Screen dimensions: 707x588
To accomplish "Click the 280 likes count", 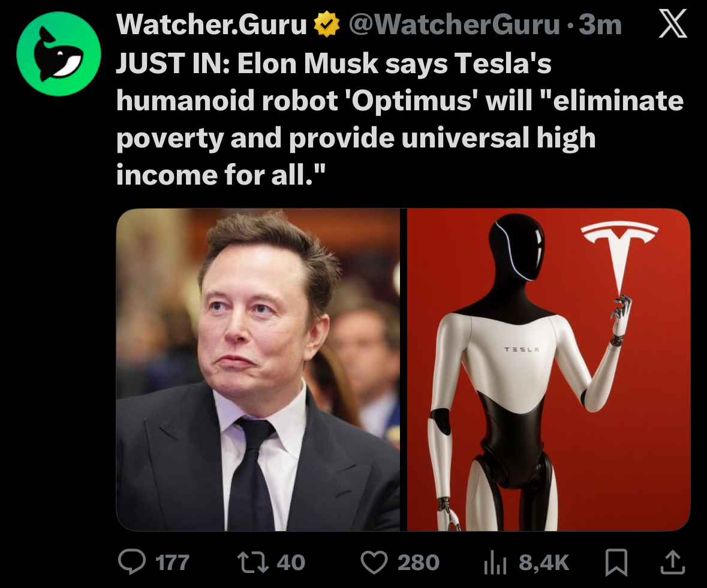I will pos(419,563).
